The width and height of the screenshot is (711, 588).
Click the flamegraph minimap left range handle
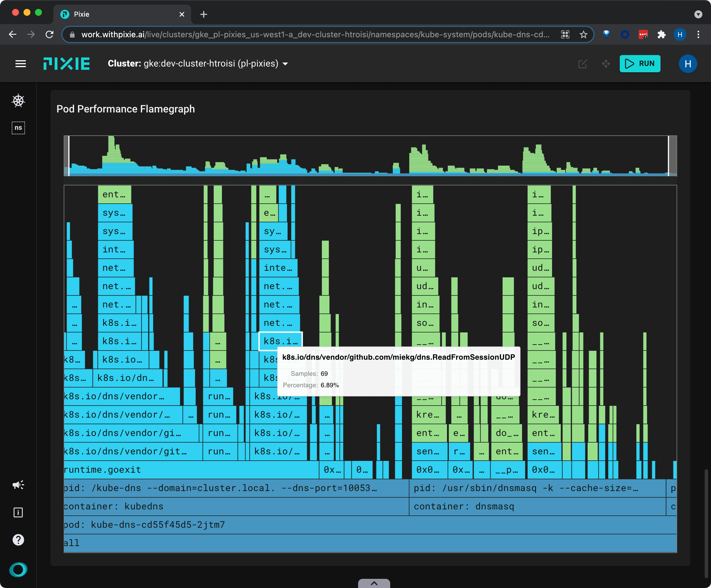[69, 156]
